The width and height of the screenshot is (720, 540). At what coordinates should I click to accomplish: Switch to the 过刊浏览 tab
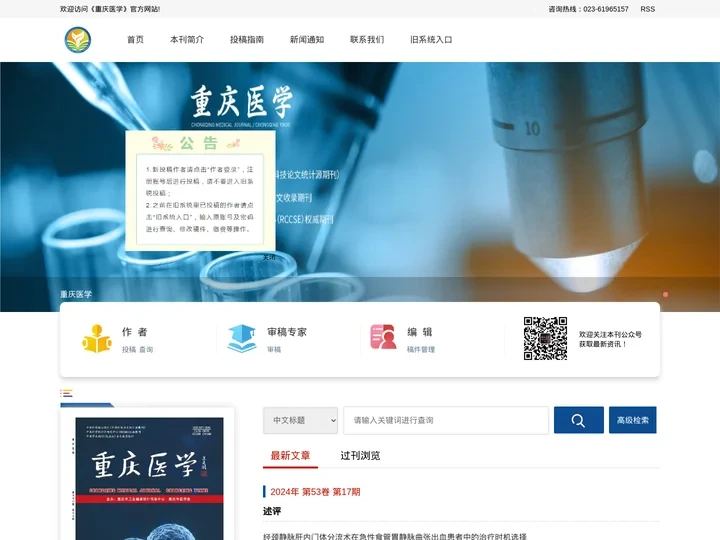(x=360, y=456)
